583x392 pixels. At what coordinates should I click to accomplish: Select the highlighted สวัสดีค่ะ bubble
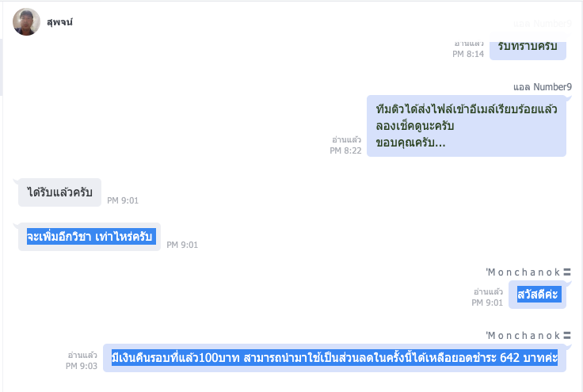coord(537,295)
